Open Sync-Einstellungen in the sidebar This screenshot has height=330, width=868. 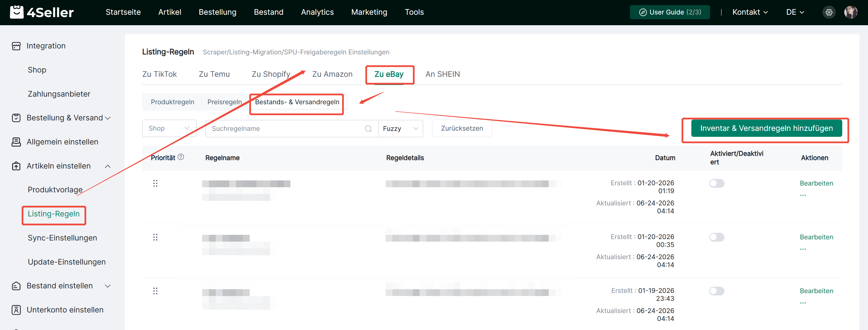(62, 238)
